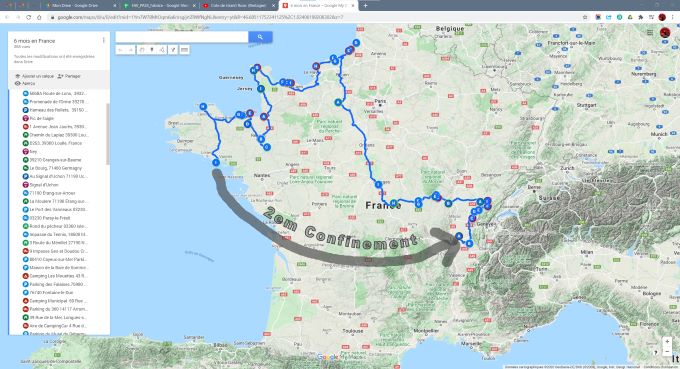Zoom out with the map minus button

[667, 351]
